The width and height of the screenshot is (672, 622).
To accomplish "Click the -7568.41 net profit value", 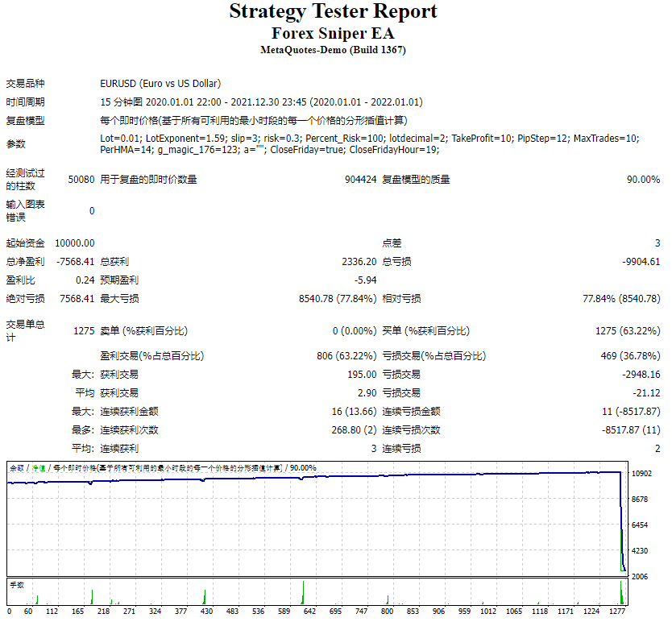I will click(74, 261).
